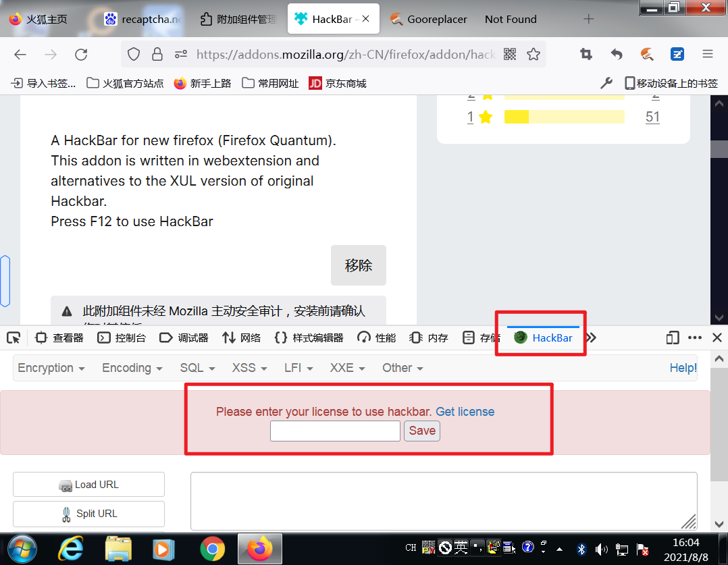Click the tracking protection shield icon
Screen dimensions: 728x565
click(x=134, y=54)
